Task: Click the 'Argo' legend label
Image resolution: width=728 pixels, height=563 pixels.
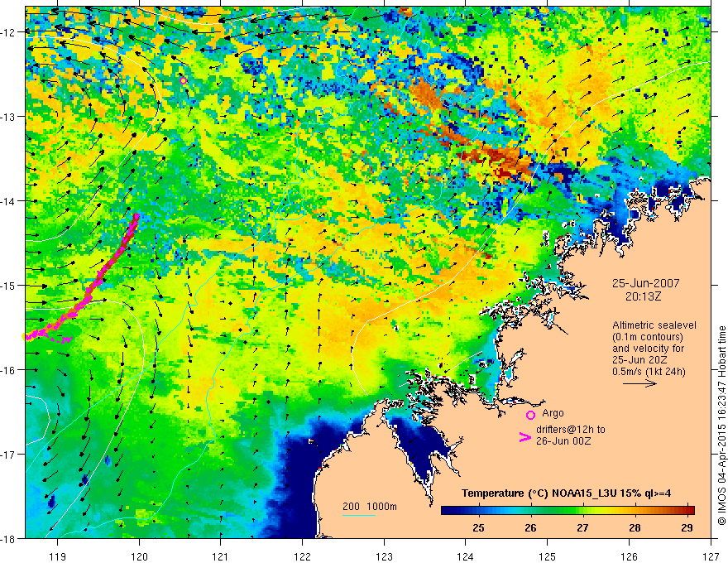Action: (553, 413)
